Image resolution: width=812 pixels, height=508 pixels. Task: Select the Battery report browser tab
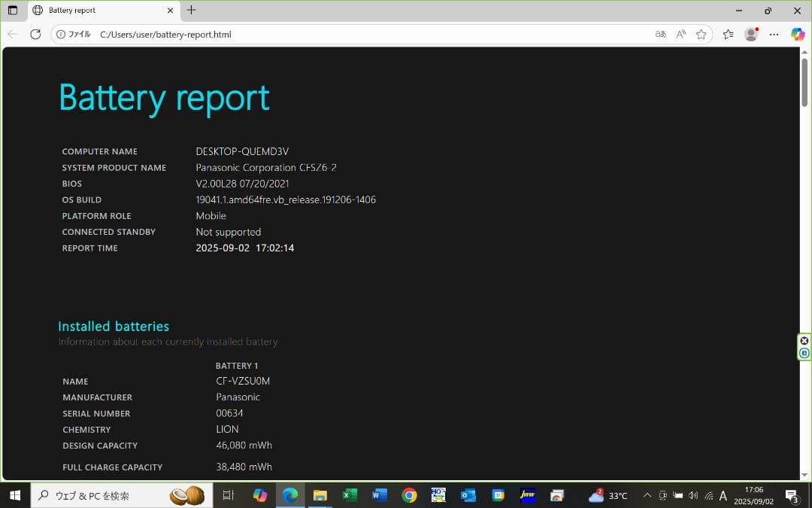[x=90, y=11]
